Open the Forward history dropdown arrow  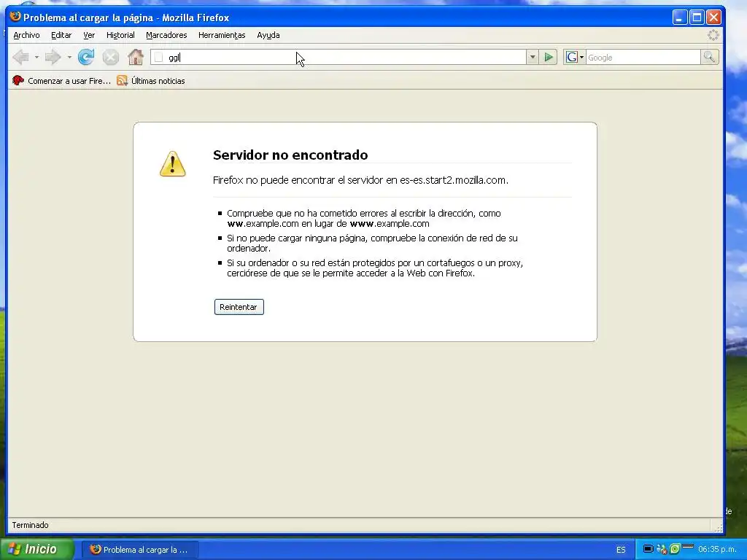(69, 58)
